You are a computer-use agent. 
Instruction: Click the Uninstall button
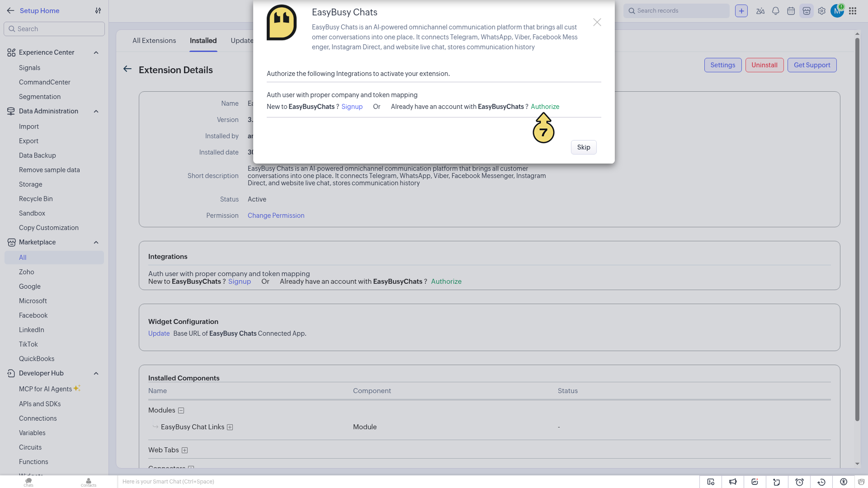tap(764, 65)
